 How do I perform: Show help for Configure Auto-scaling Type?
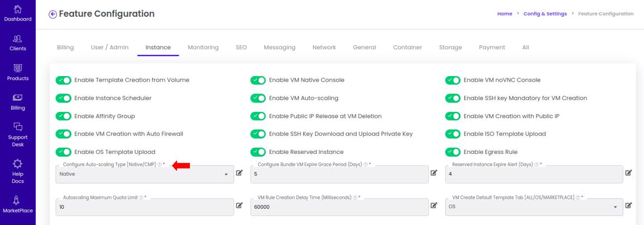[x=159, y=165]
